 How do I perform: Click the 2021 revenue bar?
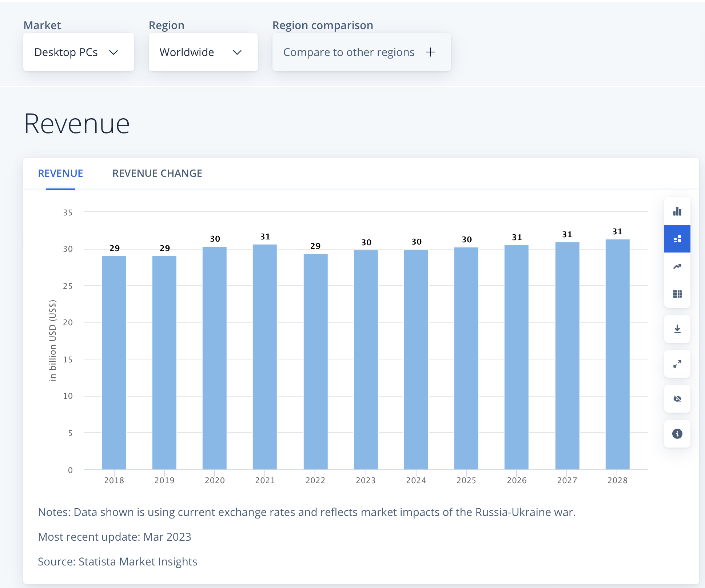point(265,357)
